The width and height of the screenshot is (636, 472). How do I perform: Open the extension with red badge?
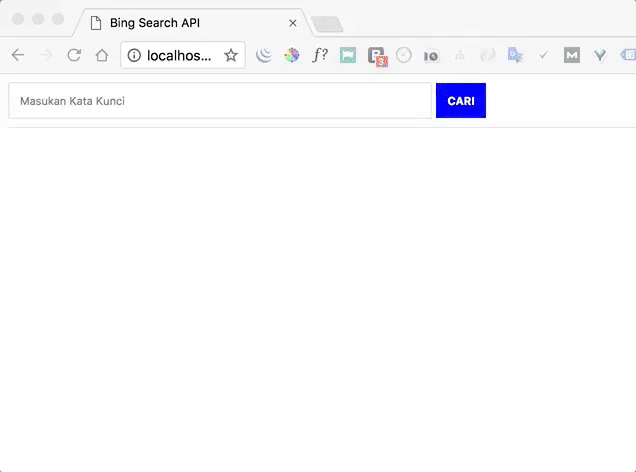coord(377,57)
